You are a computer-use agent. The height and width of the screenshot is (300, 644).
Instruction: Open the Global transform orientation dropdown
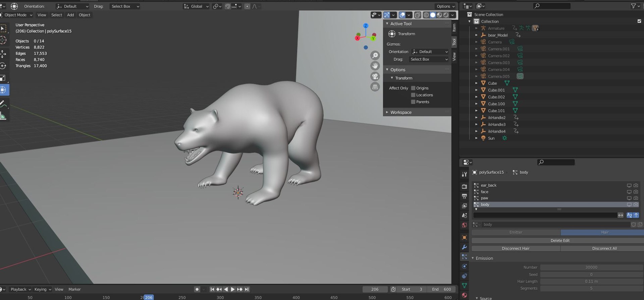(196, 6)
